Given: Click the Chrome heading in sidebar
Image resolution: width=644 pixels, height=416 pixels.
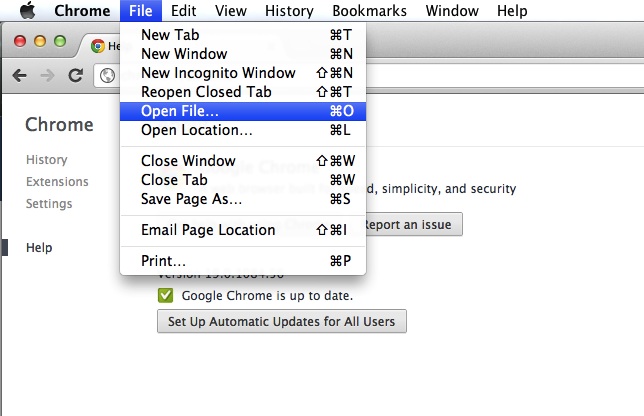Looking at the screenshot, I should click(60, 124).
